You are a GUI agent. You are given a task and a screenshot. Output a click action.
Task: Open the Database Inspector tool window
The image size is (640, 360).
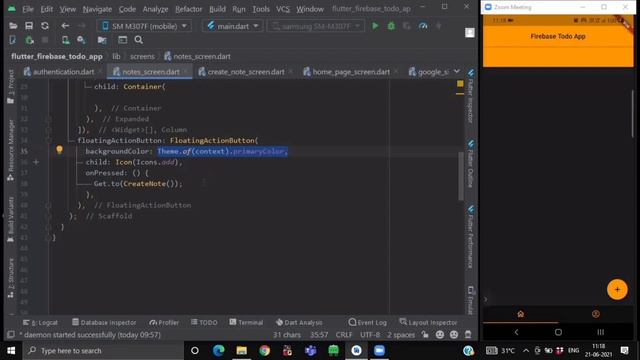(104, 322)
